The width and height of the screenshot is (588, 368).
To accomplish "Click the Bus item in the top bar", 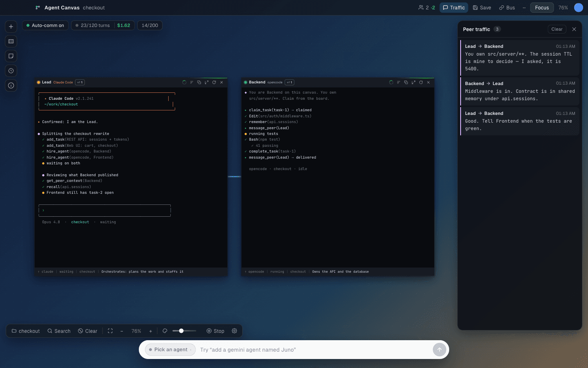I will [507, 7].
